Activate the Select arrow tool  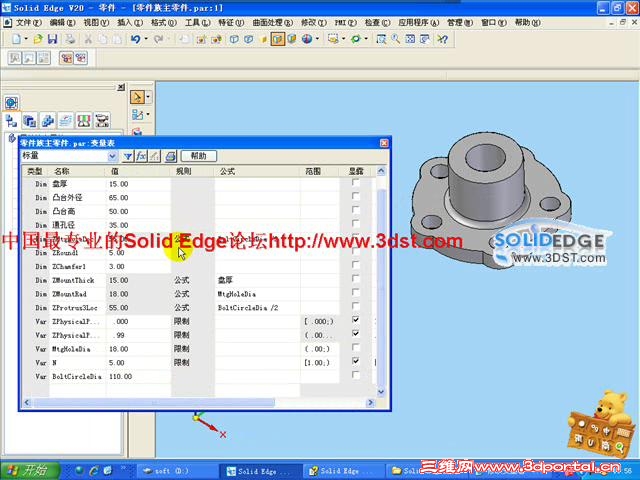click(137, 97)
